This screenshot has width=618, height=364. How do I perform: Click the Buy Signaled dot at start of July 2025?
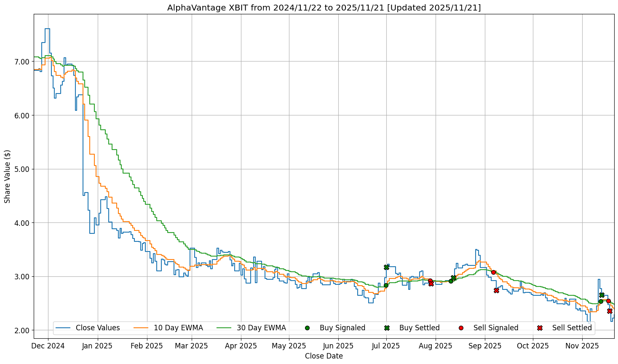[386, 285]
